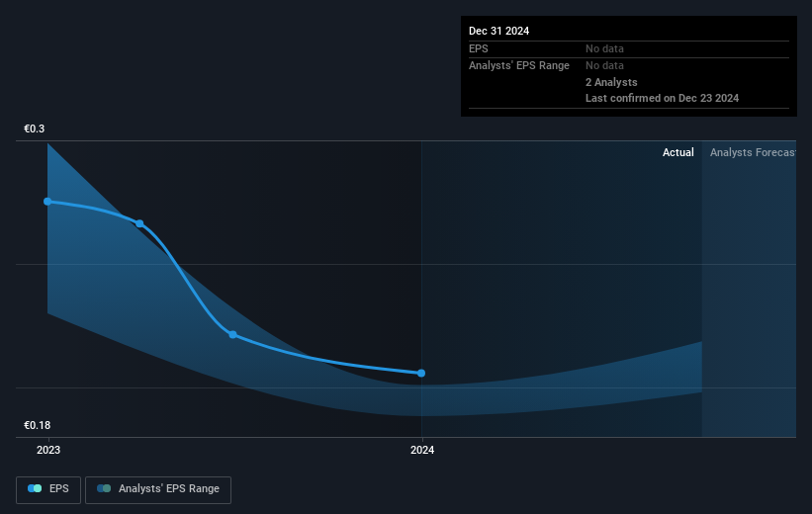Click Last confirmed on Dec 23 2024 text
The height and width of the screenshot is (514, 812).
[662, 98]
